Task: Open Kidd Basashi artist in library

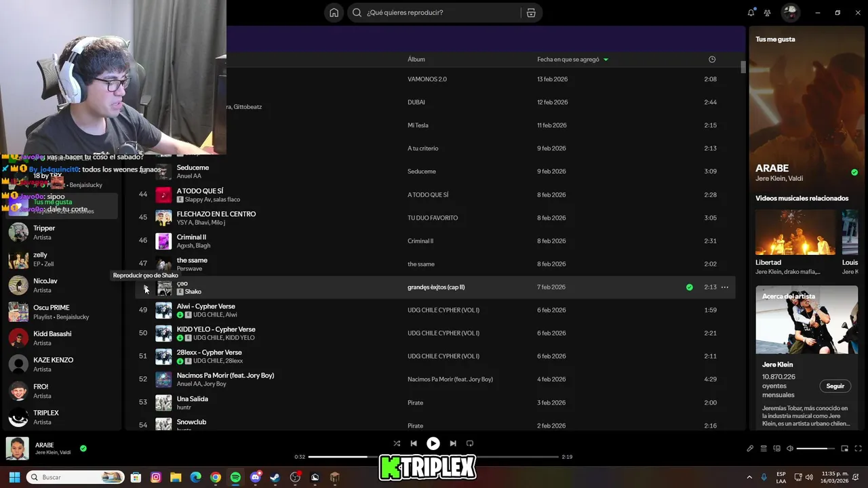Action: (61, 338)
